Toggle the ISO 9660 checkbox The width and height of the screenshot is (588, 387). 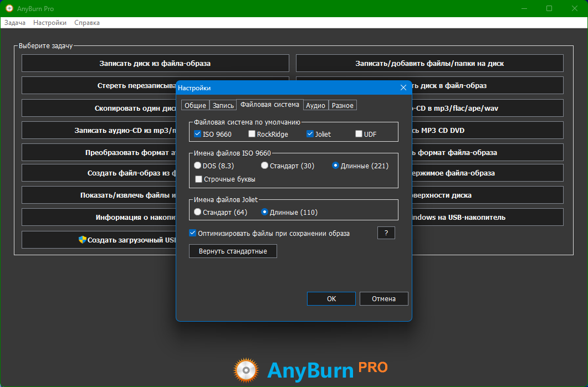198,134
